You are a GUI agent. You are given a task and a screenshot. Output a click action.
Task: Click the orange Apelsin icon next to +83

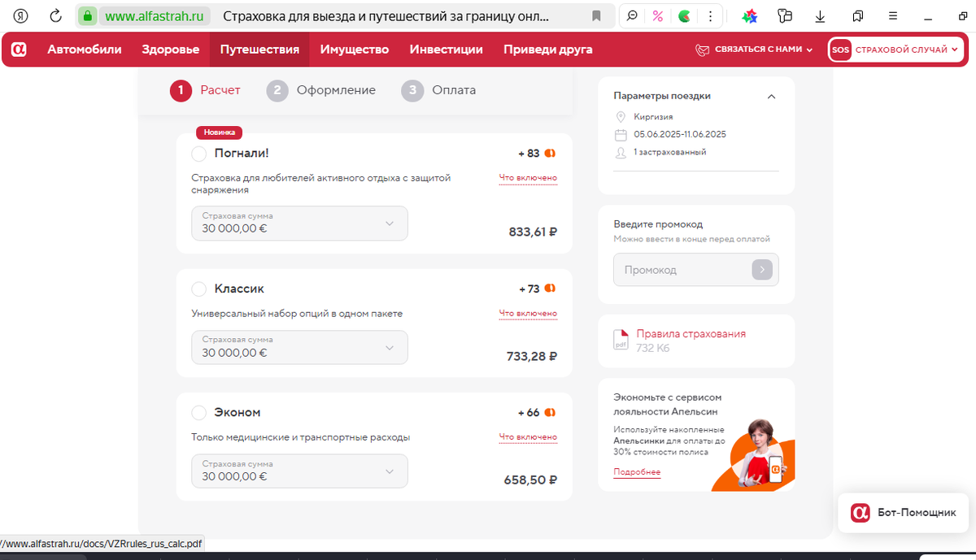click(551, 153)
